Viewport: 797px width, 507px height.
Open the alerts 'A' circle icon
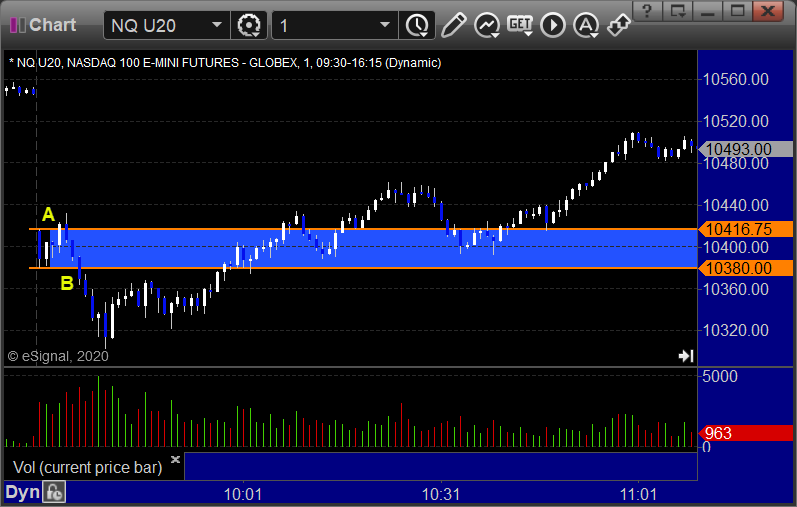(586, 25)
